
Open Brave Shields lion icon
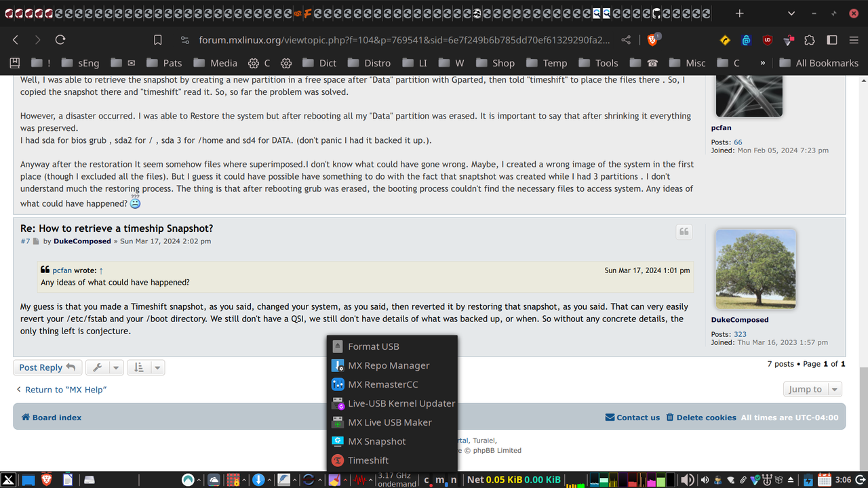coord(652,40)
